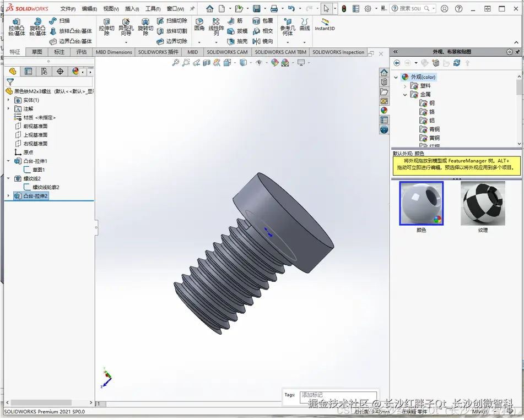Open the ConfigurationManager tab icon
The width and height of the screenshot is (524, 420).
[44, 72]
